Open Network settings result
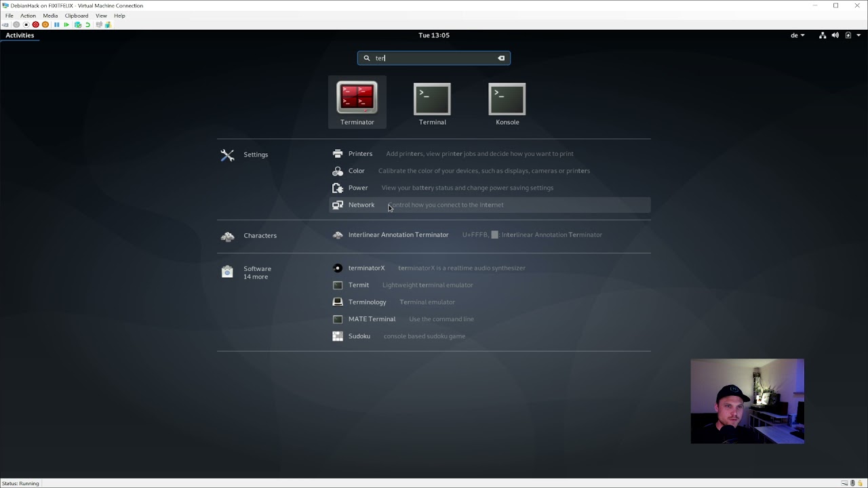Screen dimensions: 868x488 pyautogui.click(x=490, y=205)
